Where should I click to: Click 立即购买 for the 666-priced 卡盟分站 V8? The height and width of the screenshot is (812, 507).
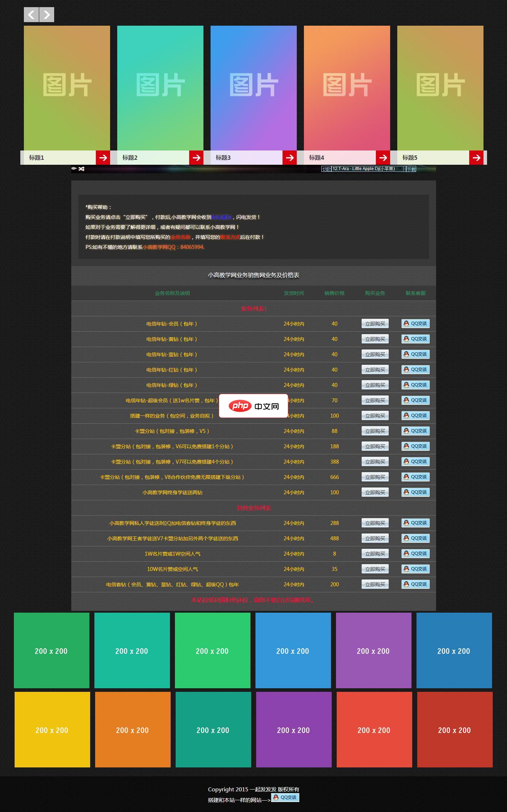click(x=375, y=477)
